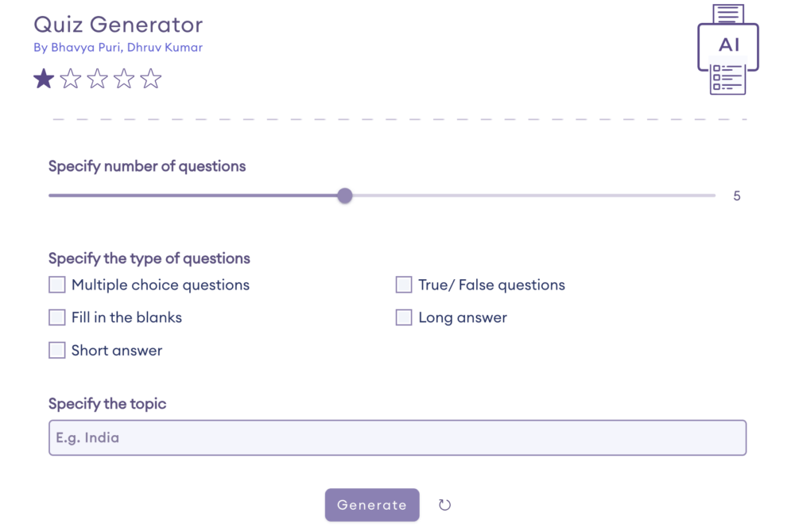795x532 pixels.
Task: Click the Quiz Generator title
Action: pos(118,25)
